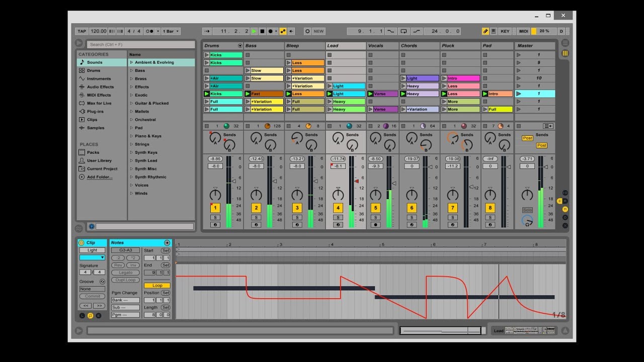Toggle the Metronome button
The image size is (644, 362).
tap(150, 31)
